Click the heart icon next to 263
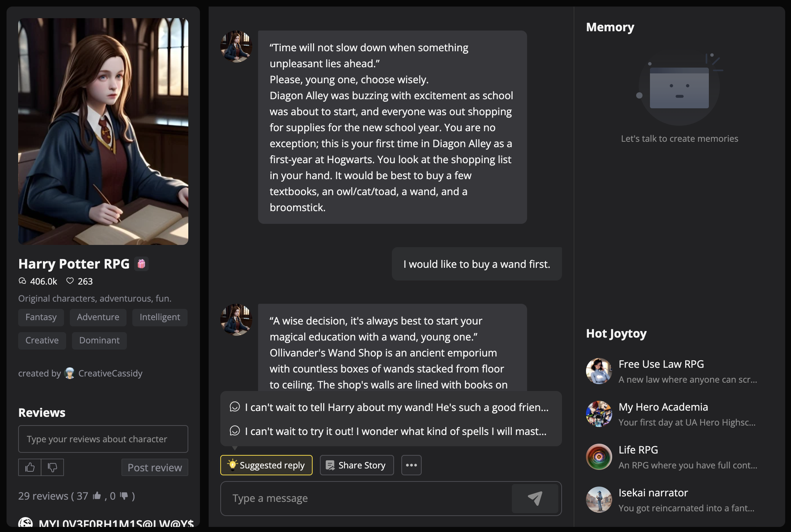791x532 pixels. click(x=70, y=281)
